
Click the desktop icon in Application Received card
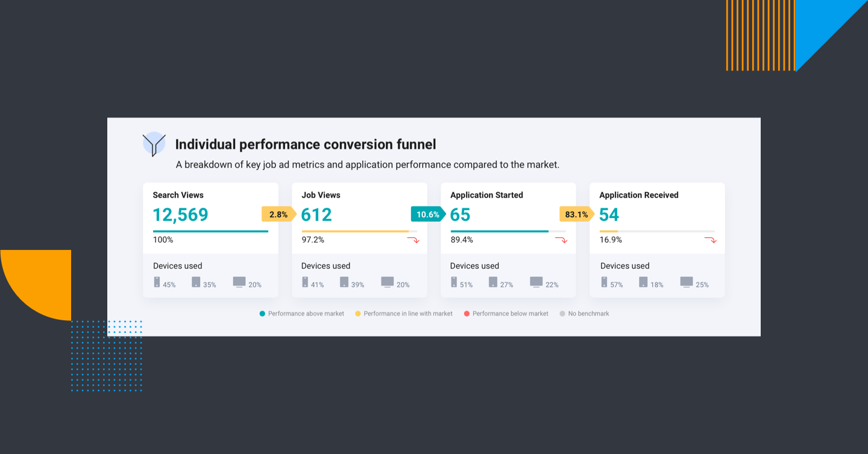[687, 282]
